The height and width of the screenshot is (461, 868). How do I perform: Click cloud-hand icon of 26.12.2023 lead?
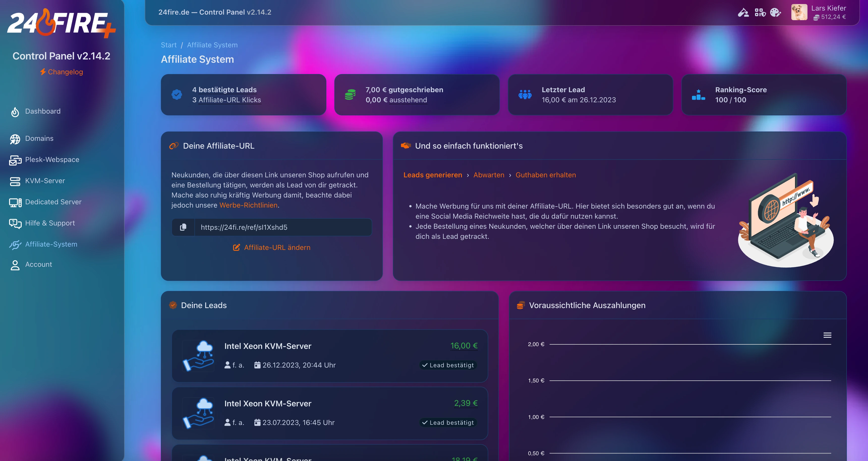pyautogui.click(x=198, y=356)
